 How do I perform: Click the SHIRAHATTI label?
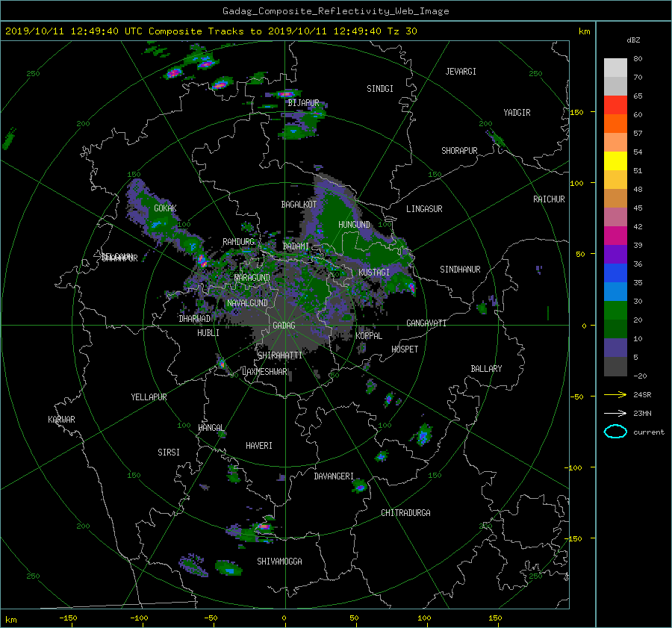coord(280,355)
